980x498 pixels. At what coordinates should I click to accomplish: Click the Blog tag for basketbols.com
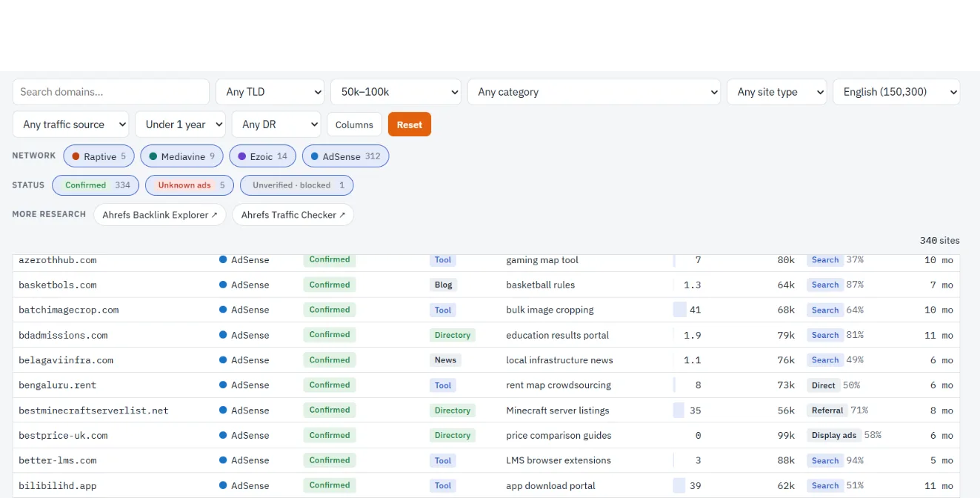tap(443, 285)
